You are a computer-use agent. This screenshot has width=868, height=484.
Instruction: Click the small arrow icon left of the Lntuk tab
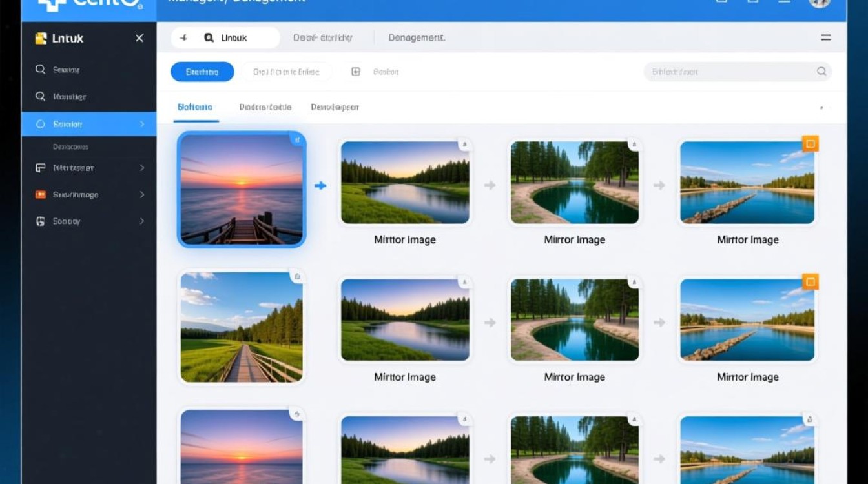(x=183, y=38)
